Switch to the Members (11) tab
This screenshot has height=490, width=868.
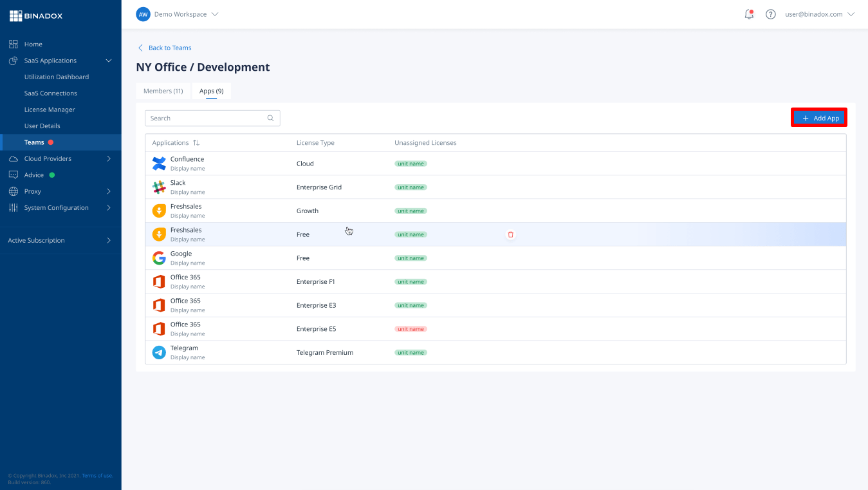(163, 91)
